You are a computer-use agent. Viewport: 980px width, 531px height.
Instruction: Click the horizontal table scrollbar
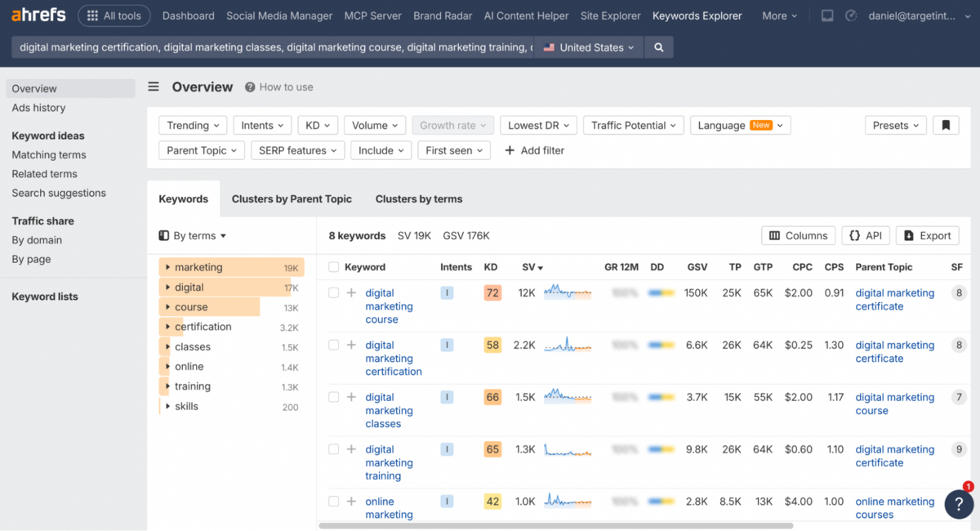556,526
